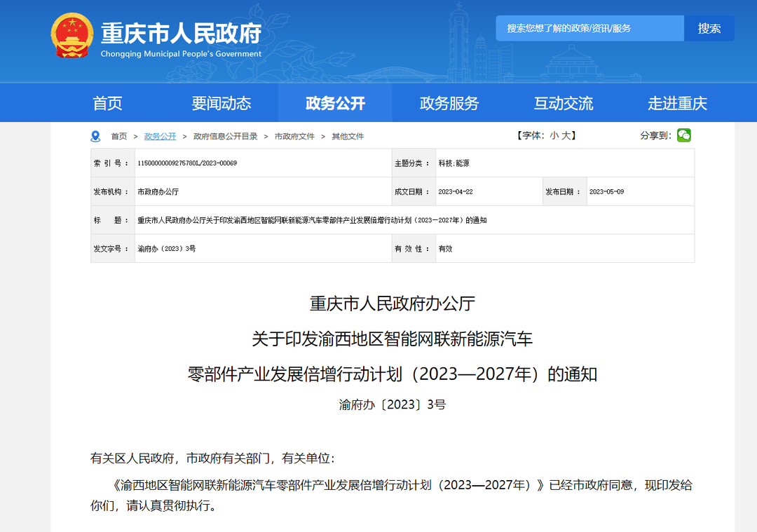Click the 2023-04-22 written date
The image size is (757, 532).
[x=456, y=191]
